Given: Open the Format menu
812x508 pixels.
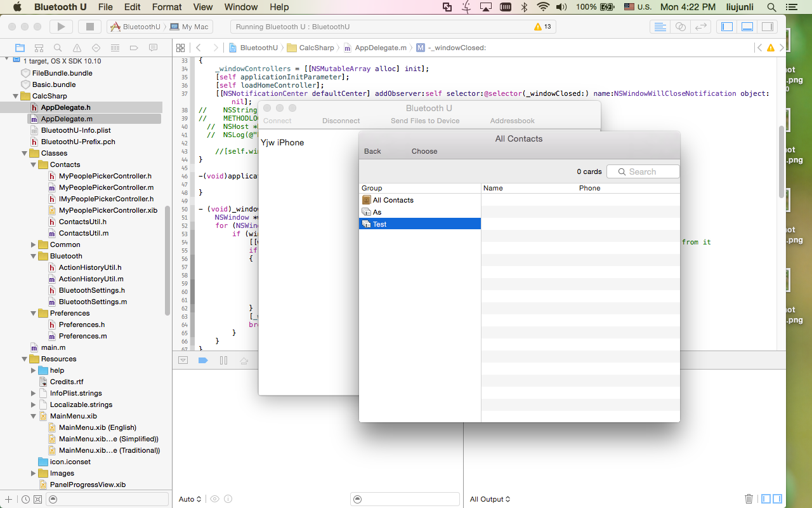Looking at the screenshot, I should click(167, 7).
